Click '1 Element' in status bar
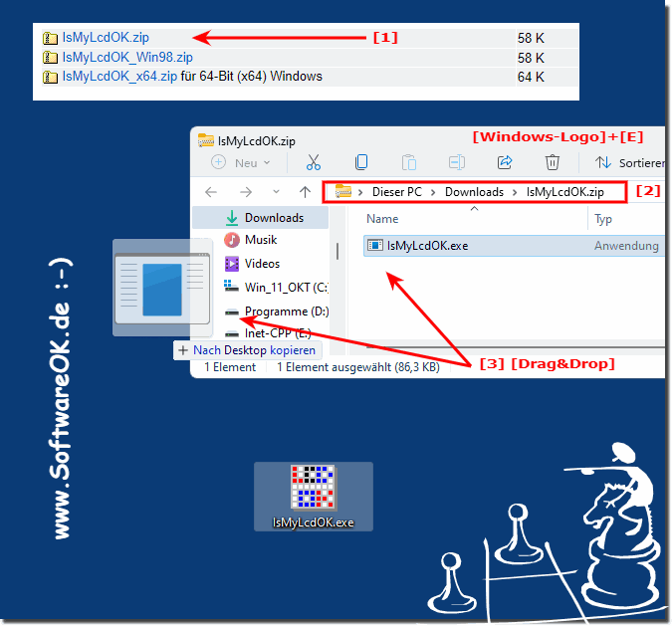 tap(230, 367)
